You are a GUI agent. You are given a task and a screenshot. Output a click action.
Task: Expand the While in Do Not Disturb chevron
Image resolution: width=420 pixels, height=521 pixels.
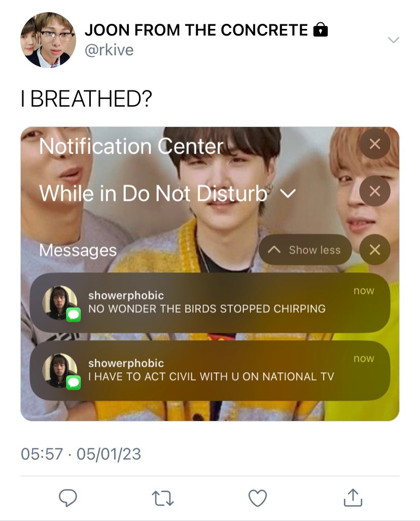tap(288, 193)
